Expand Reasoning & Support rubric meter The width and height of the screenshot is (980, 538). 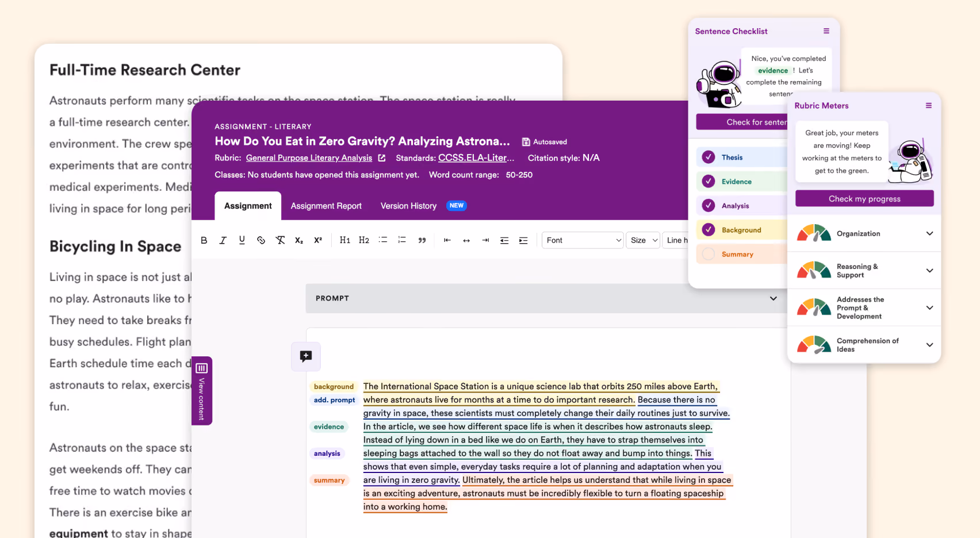click(x=929, y=271)
